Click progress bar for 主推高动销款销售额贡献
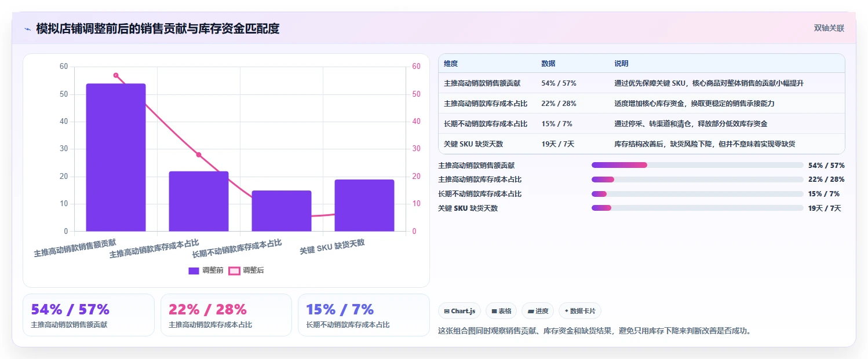This screenshot has width=868, height=359. [697, 165]
